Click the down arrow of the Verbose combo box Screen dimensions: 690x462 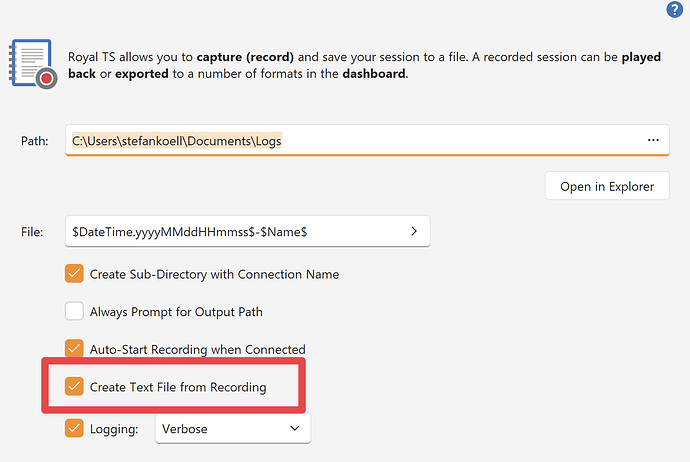click(x=295, y=428)
